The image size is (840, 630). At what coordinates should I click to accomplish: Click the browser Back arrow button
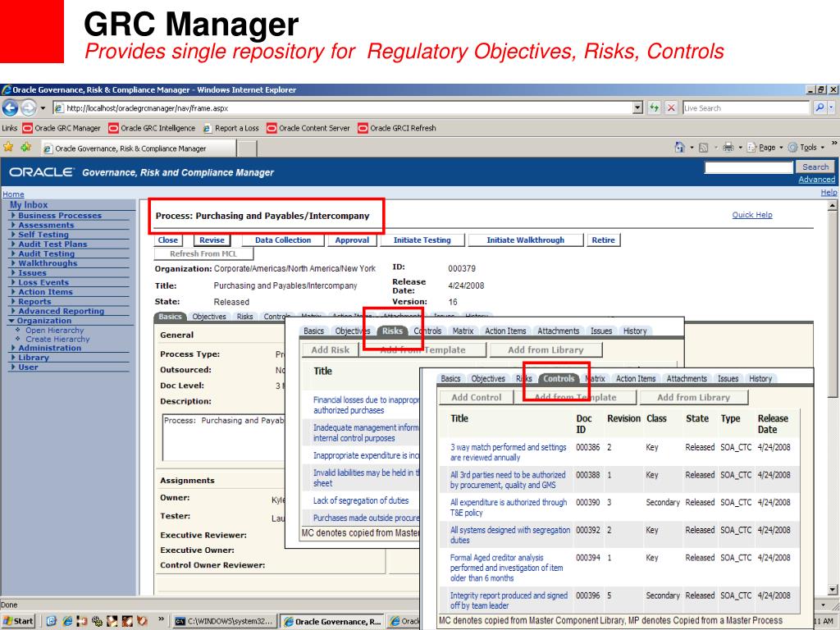10,108
